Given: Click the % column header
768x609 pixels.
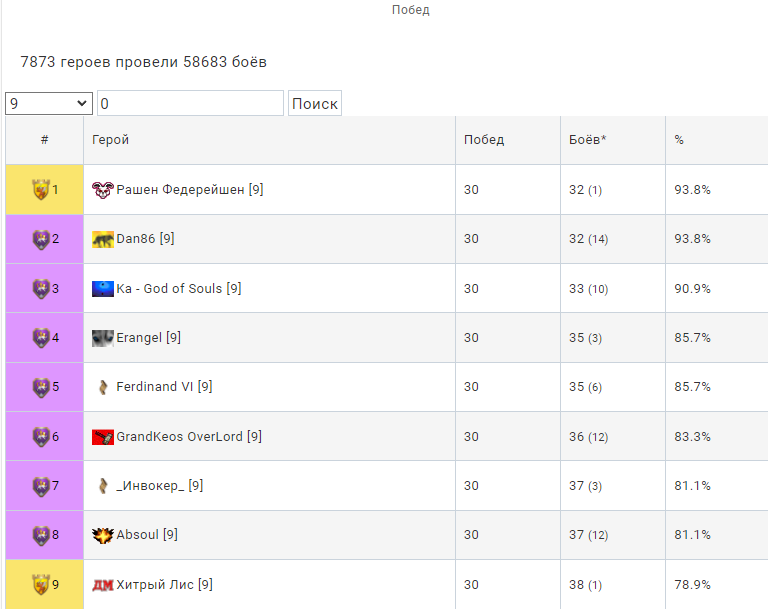Looking at the screenshot, I should coord(678,140).
